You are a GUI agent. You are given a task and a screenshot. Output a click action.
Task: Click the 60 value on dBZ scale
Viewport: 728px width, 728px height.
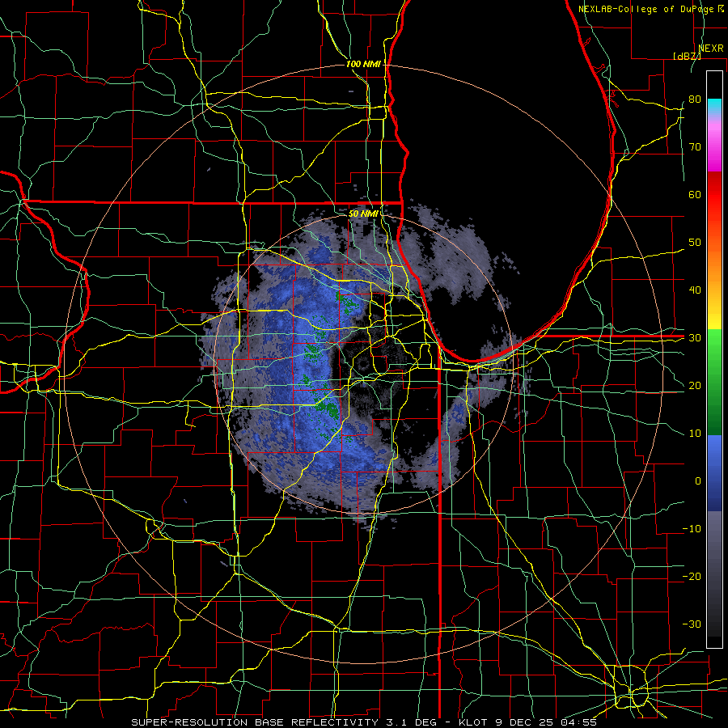click(x=695, y=194)
